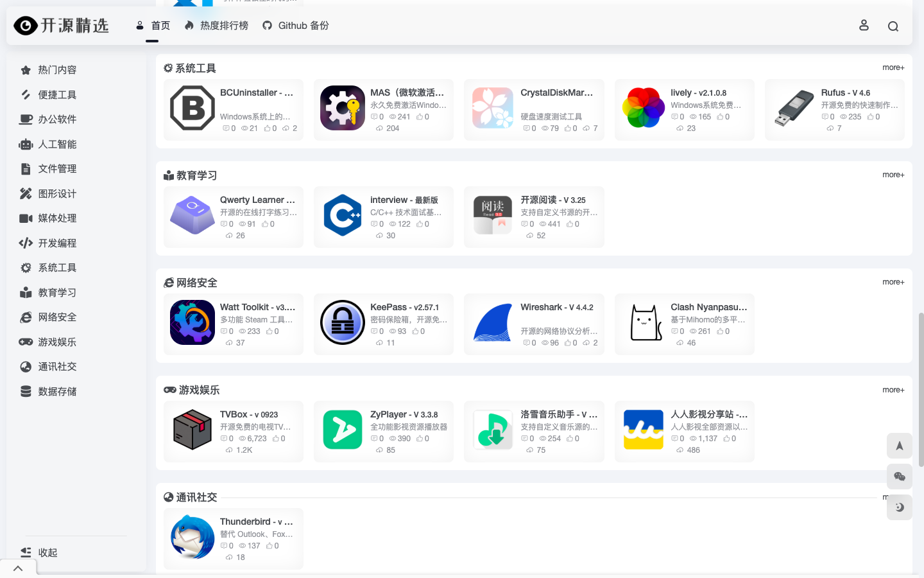The image size is (924, 578).
Task: Open KeePass padlock icon
Action: (343, 322)
